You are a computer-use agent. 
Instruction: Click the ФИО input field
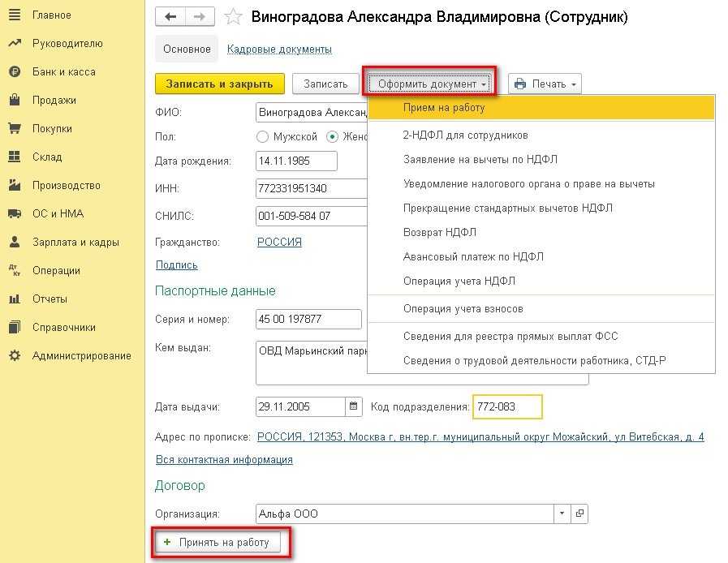click(312, 112)
